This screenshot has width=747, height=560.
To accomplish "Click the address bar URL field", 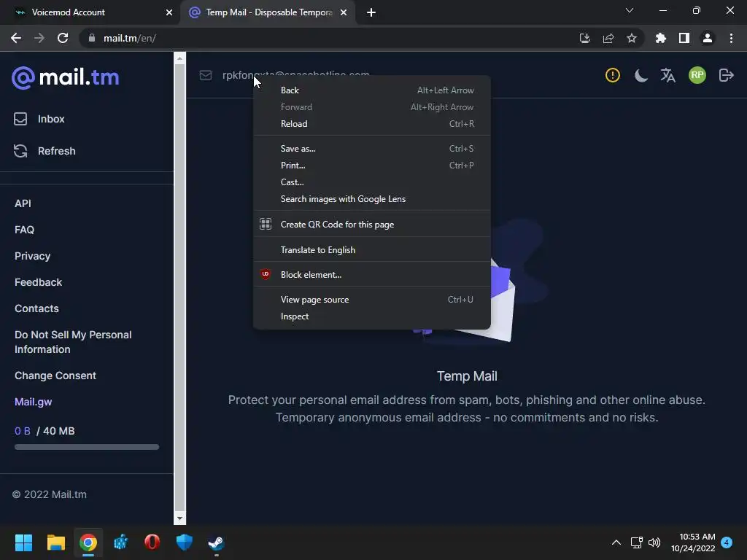I will point(333,38).
